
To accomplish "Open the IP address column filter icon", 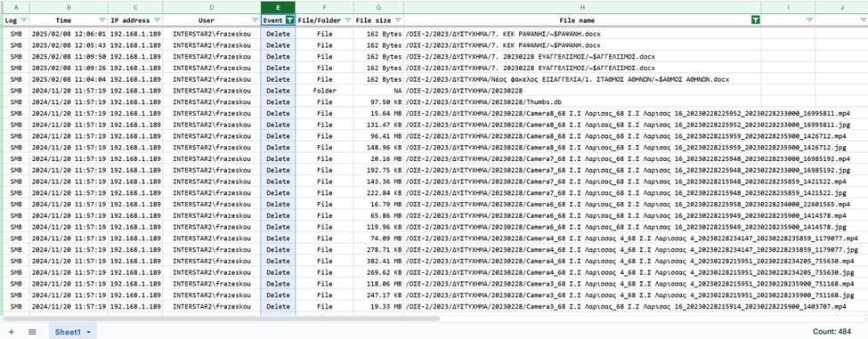I will pos(157,20).
